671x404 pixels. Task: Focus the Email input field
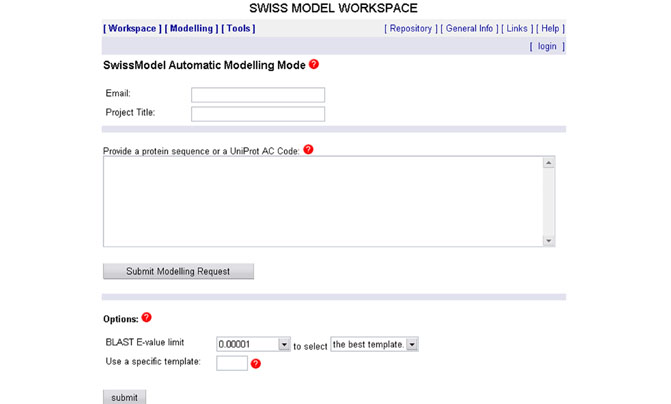tap(258, 95)
